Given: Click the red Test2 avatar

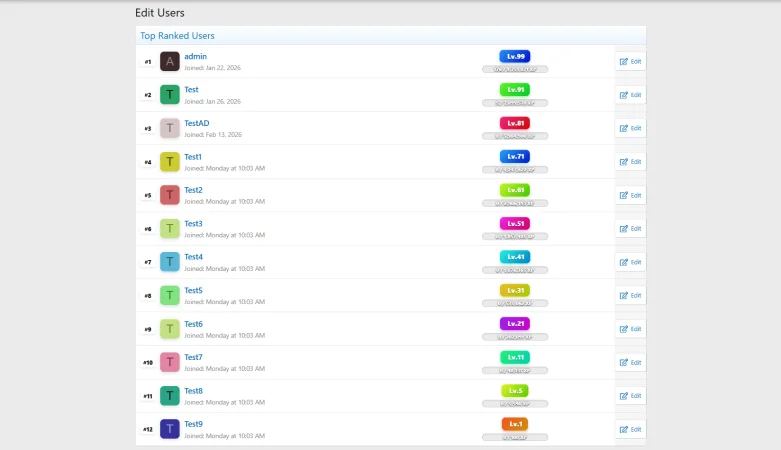Looking at the screenshot, I should 170,195.
